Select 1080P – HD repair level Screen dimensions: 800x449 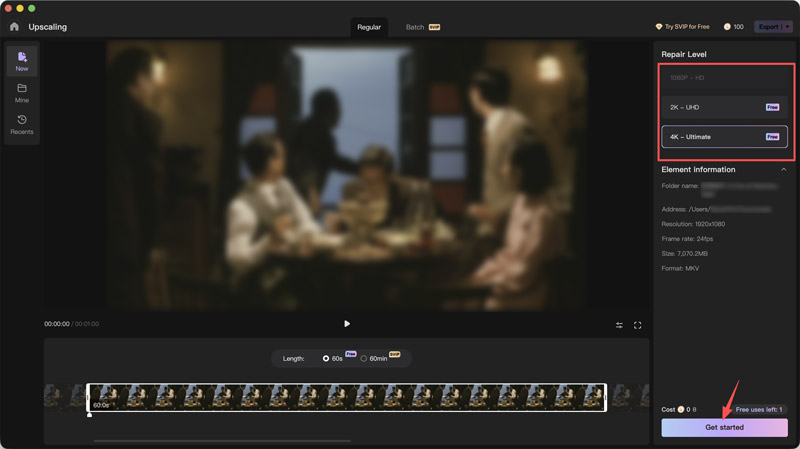click(x=724, y=78)
